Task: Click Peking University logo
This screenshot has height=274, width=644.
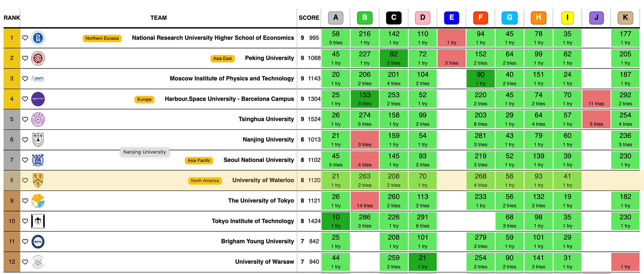Action: (38, 58)
